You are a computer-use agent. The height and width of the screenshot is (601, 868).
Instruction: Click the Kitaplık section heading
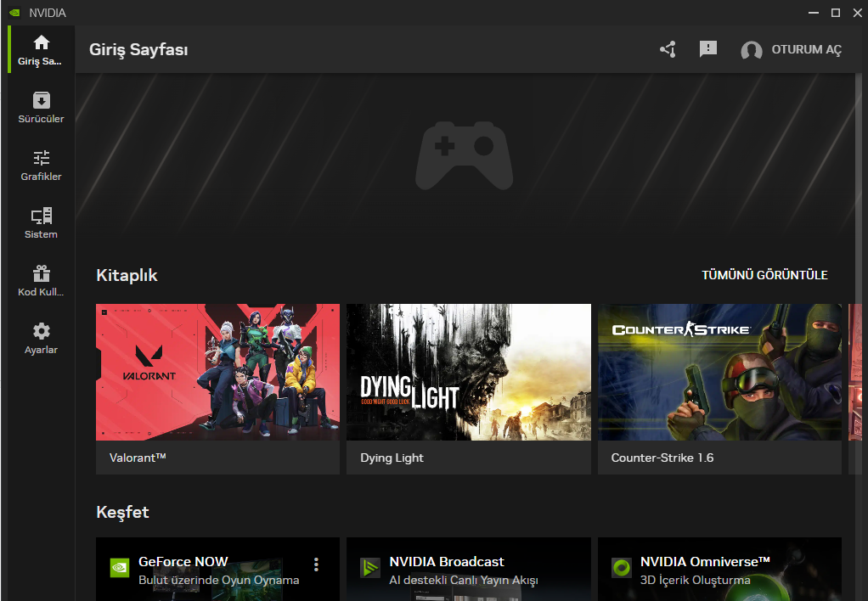[127, 275]
